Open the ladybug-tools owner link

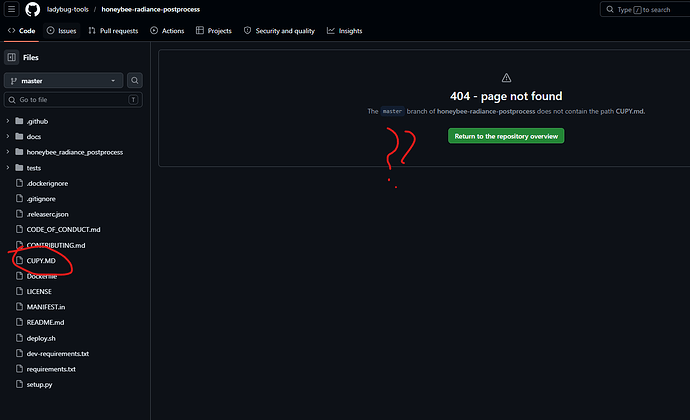pos(68,9)
